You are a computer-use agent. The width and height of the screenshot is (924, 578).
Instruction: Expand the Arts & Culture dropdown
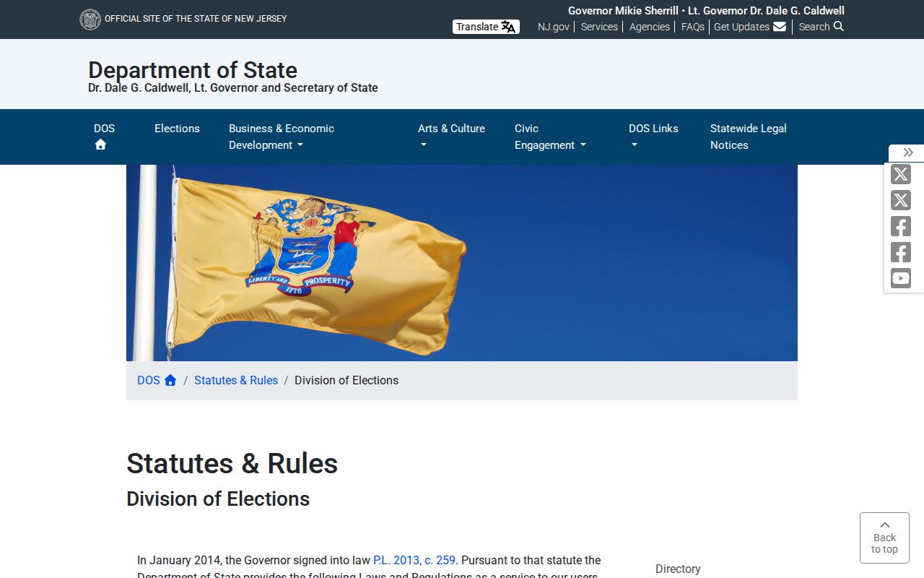[451, 137]
